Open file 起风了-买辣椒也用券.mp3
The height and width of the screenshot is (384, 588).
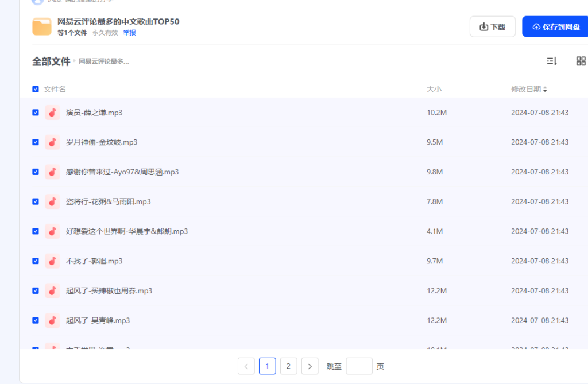pyautogui.click(x=109, y=290)
